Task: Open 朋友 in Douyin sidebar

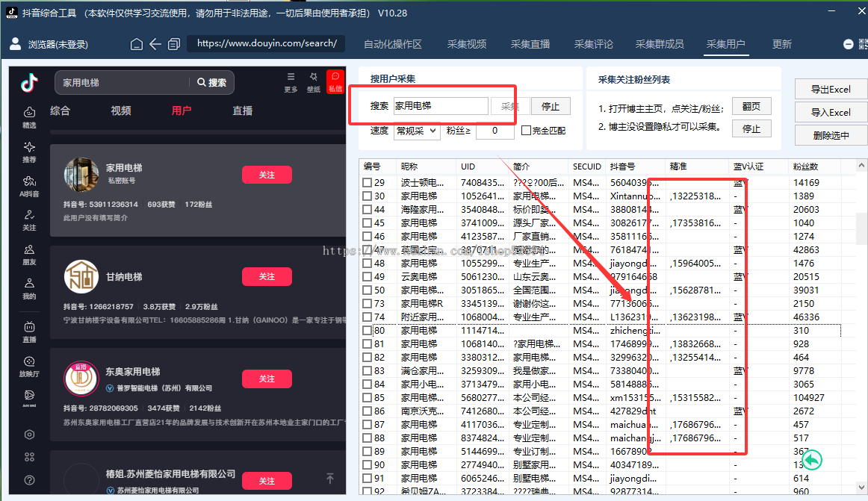Action: (29, 254)
